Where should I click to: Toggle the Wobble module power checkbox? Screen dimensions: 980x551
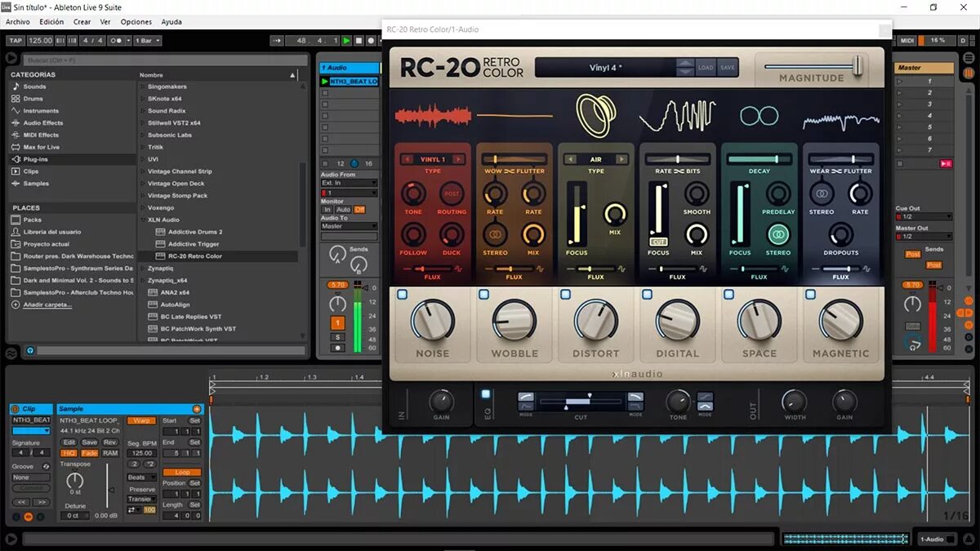pyautogui.click(x=484, y=295)
